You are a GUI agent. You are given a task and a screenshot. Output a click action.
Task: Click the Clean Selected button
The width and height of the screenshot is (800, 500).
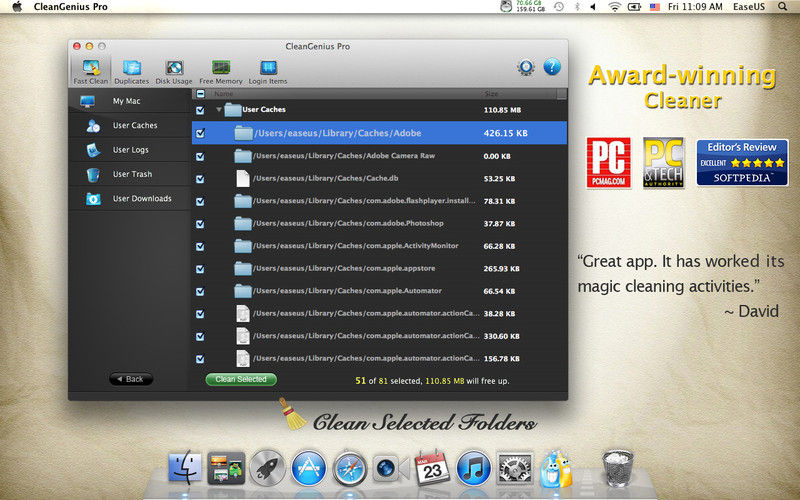pos(241,379)
